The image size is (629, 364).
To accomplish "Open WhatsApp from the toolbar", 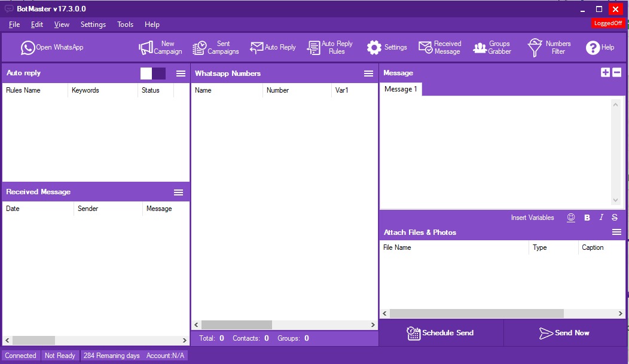I will (x=52, y=48).
